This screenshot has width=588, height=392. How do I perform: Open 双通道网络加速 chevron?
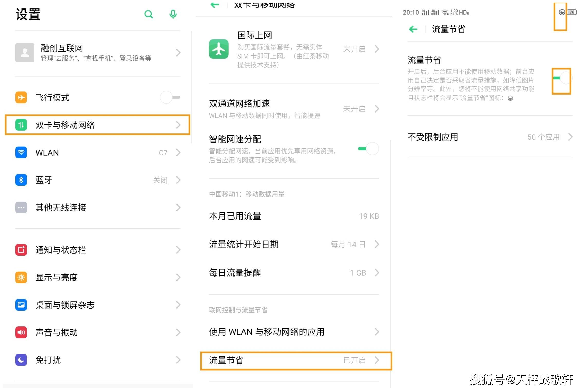point(377,109)
